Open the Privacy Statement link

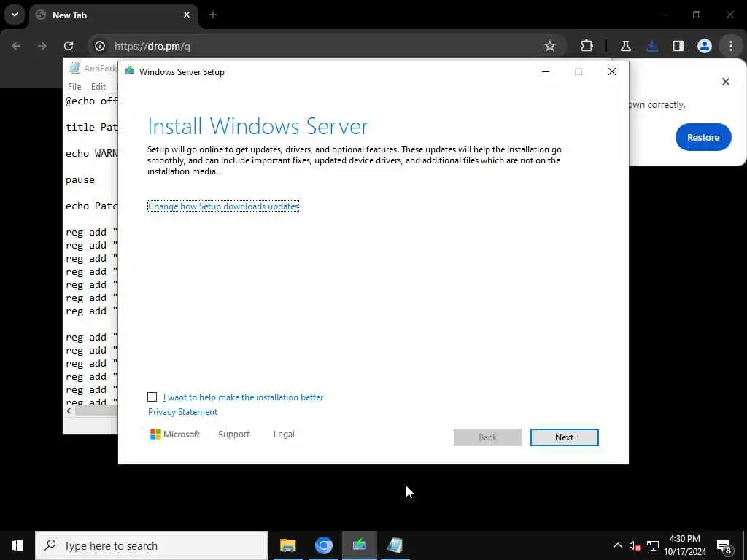tap(182, 412)
